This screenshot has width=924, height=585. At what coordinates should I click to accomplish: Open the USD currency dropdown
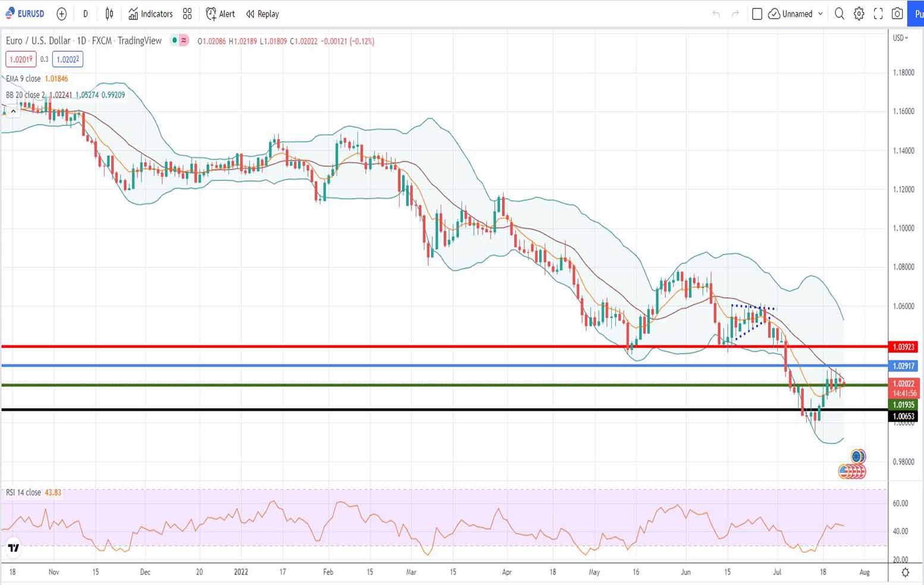[900, 38]
